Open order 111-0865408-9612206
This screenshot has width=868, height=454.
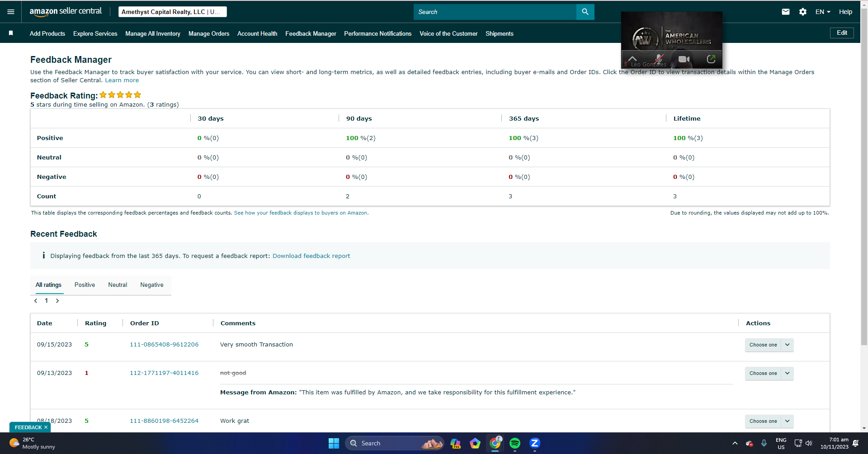164,345
